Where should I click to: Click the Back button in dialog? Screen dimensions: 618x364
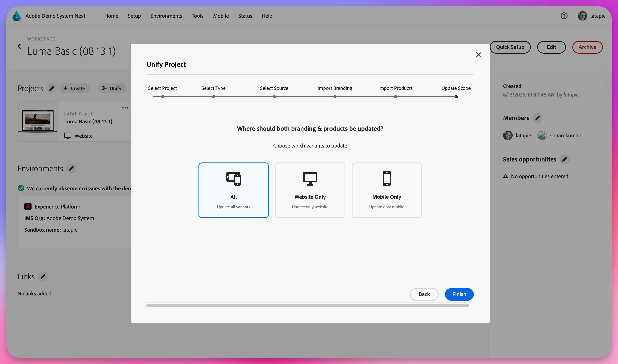pyautogui.click(x=424, y=294)
